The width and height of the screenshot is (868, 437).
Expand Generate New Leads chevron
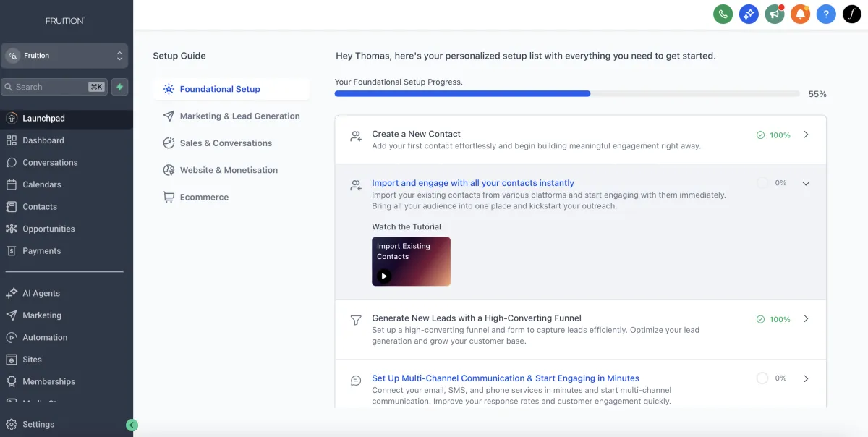pos(807,319)
